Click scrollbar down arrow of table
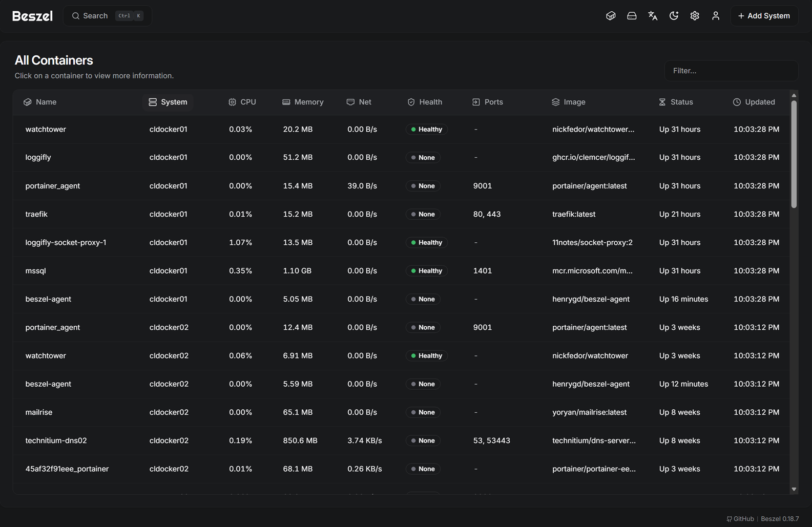The height and width of the screenshot is (527, 812). (x=794, y=489)
